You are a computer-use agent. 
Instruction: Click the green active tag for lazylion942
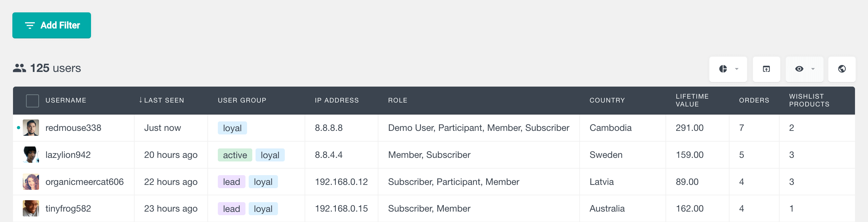pos(234,155)
